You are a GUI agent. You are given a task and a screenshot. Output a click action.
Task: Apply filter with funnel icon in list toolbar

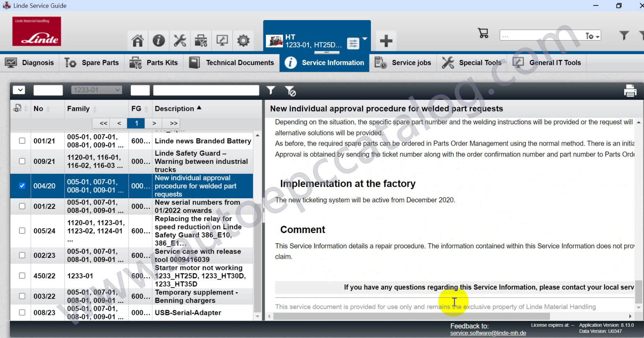[271, 90]
